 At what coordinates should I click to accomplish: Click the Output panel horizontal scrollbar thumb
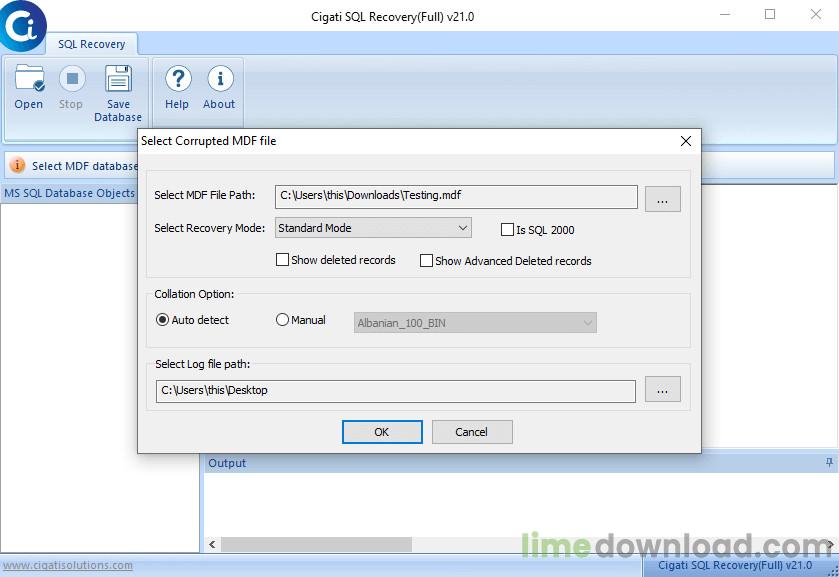[x=316, y=544]
